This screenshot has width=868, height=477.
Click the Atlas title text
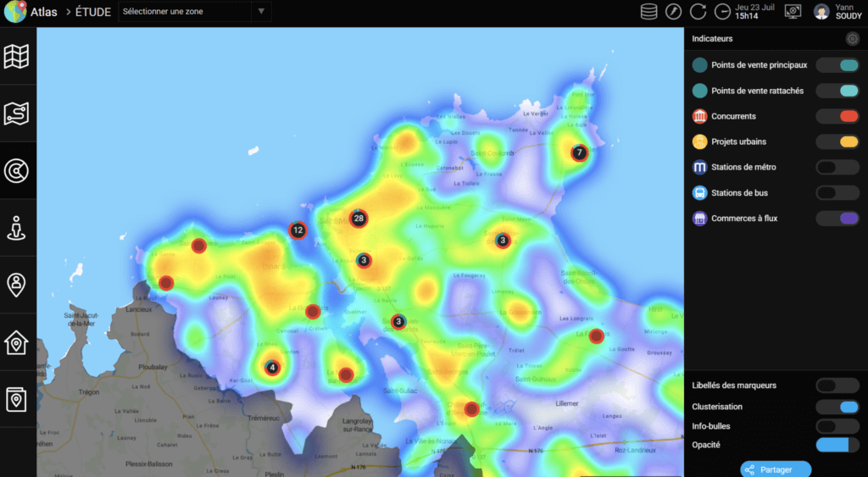(x=44, y=12)
